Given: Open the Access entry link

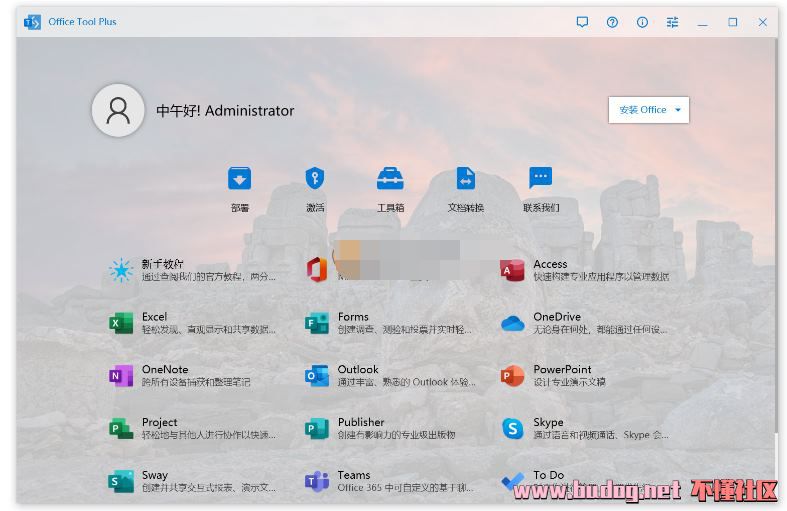Looking at the screenshot, I should [x=550, y=264].
